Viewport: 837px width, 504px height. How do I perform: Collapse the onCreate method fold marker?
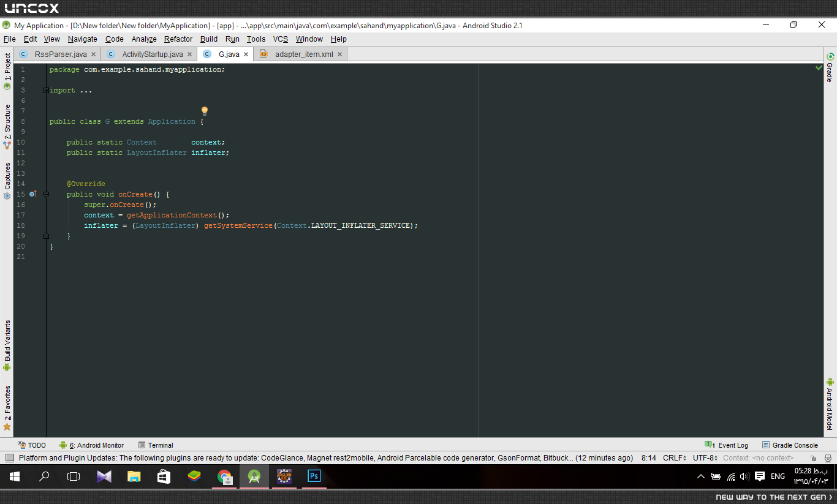46,194
